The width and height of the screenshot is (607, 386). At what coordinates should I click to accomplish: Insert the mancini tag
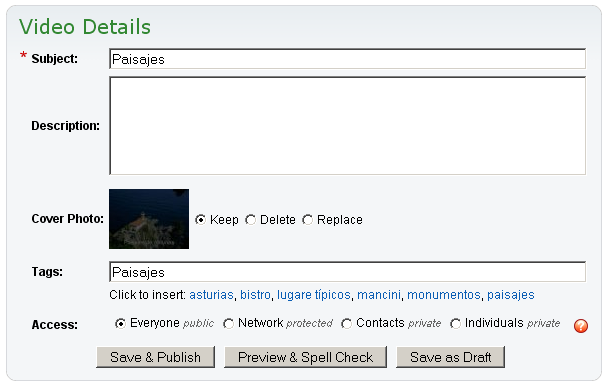379,295
